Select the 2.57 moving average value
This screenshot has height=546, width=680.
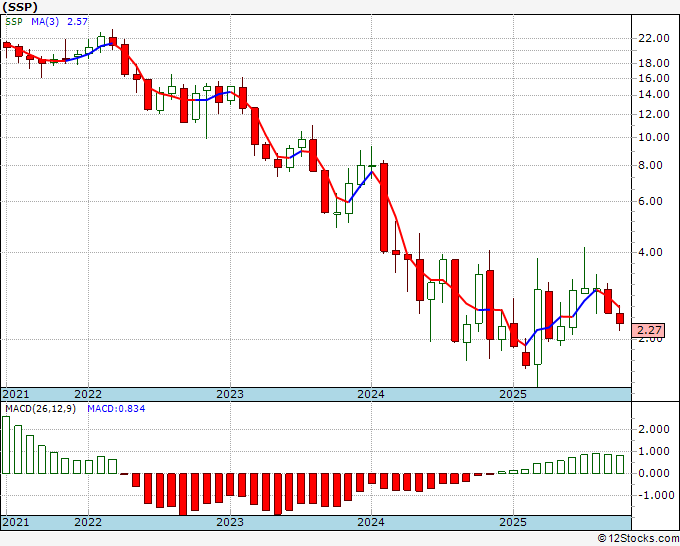pyautogui.click(x=77, y=22)
